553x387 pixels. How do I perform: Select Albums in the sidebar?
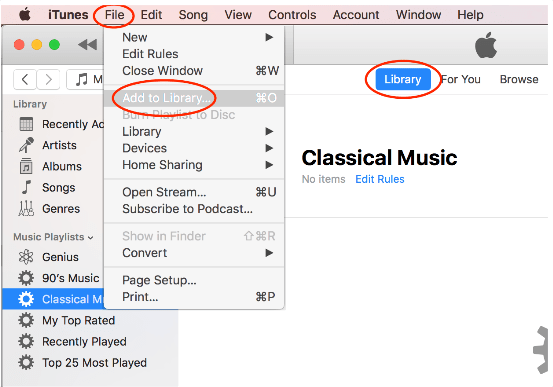[x=62, y=166]
